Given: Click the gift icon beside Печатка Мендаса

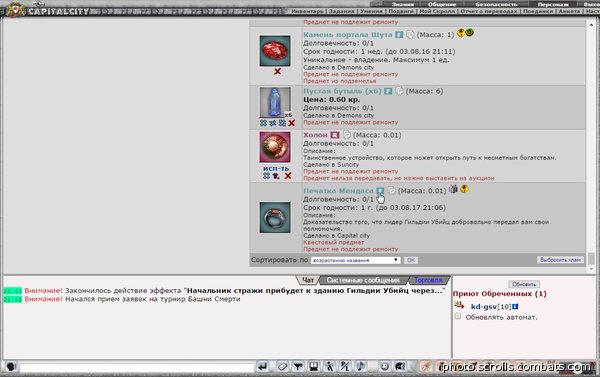Looking at the screenshot, I should click(453, 189).
